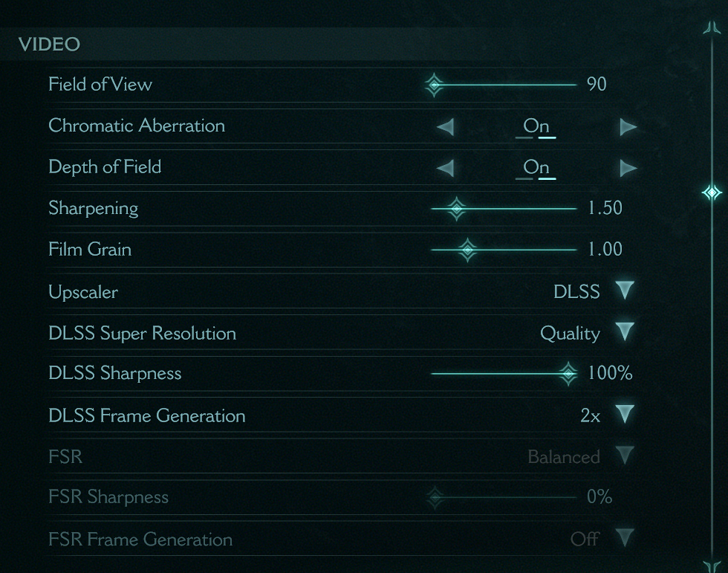Open the FSR Frame Generation dropdown
The width and height of the screenshot is (728, 573).
tap(625, 538)
